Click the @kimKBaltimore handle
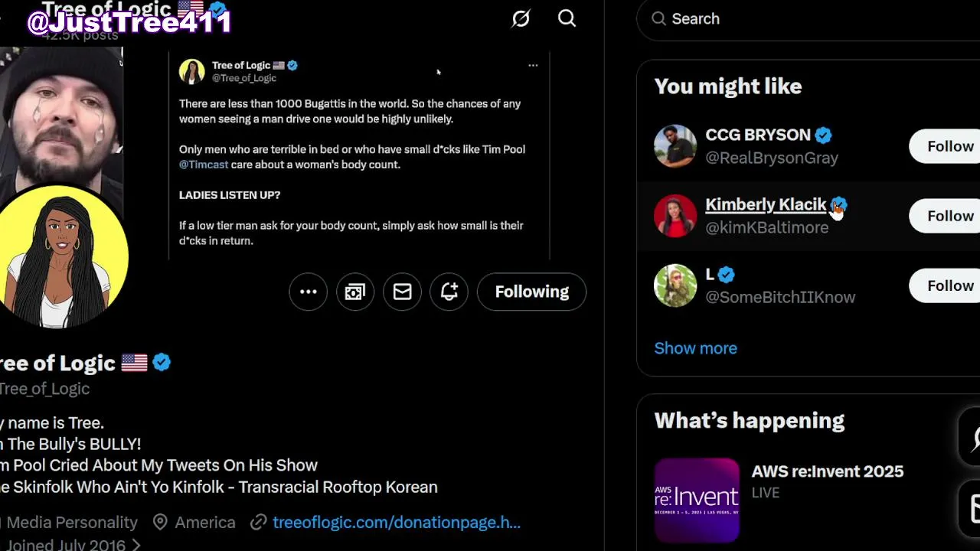 [766, 227]
